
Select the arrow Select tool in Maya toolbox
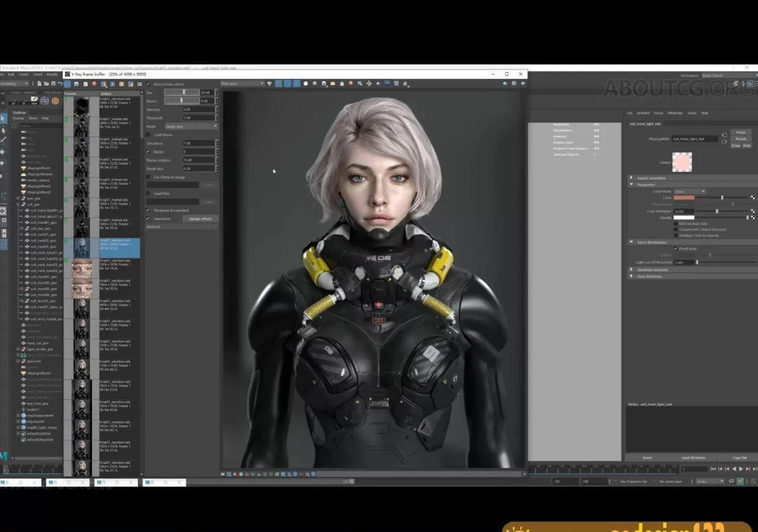[x=3, y=119]
